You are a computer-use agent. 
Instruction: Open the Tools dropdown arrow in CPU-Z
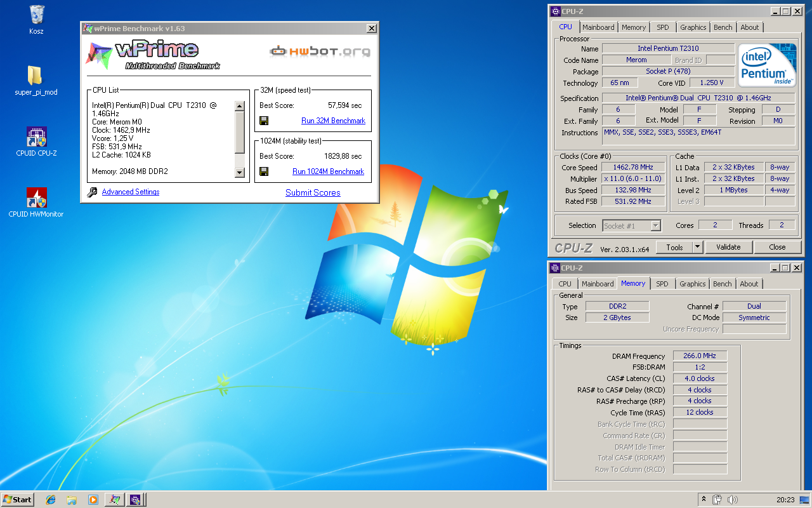[698, 247]
